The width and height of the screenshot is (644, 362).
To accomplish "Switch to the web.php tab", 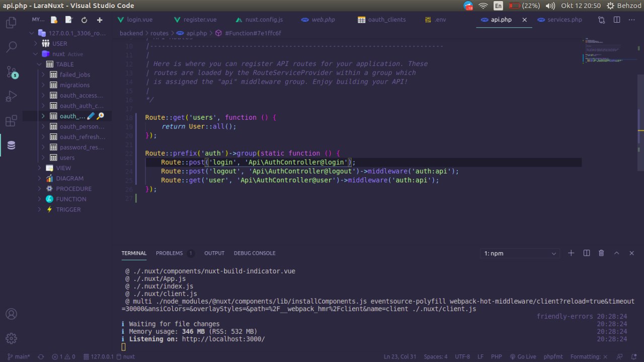I will point(323,20).
